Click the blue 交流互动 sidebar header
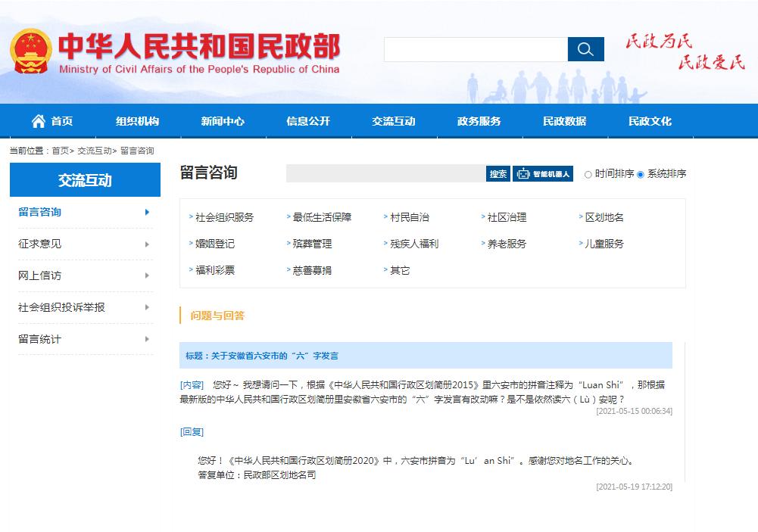This screenshot has height=532, width=758. (x=85, y=179)
